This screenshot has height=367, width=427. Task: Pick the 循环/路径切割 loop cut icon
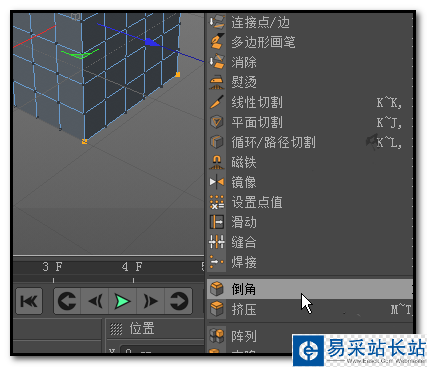coord(217,142)
